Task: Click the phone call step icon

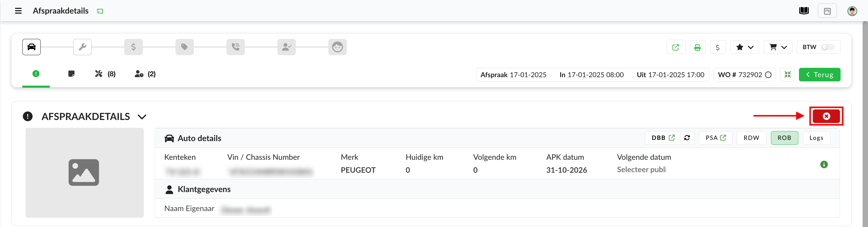Action: coord(235,47)
